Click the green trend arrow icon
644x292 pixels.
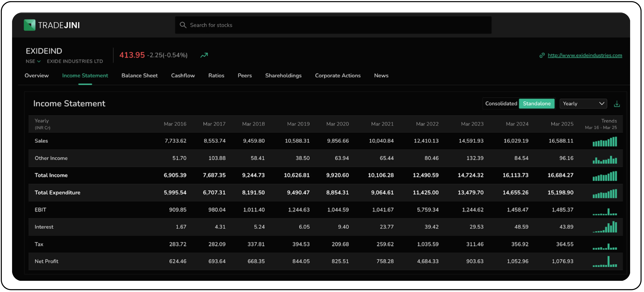pos(204,55)
